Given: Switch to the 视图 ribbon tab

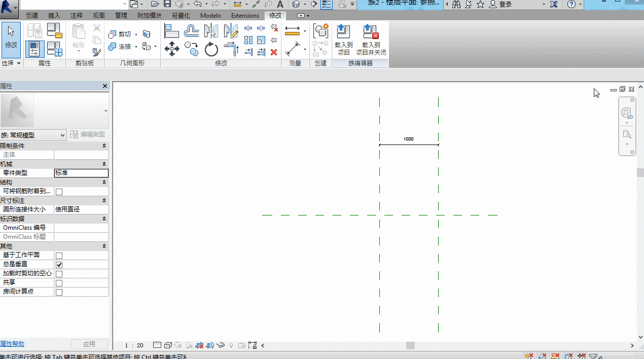Looking at the screenshot, I should 99,16.
